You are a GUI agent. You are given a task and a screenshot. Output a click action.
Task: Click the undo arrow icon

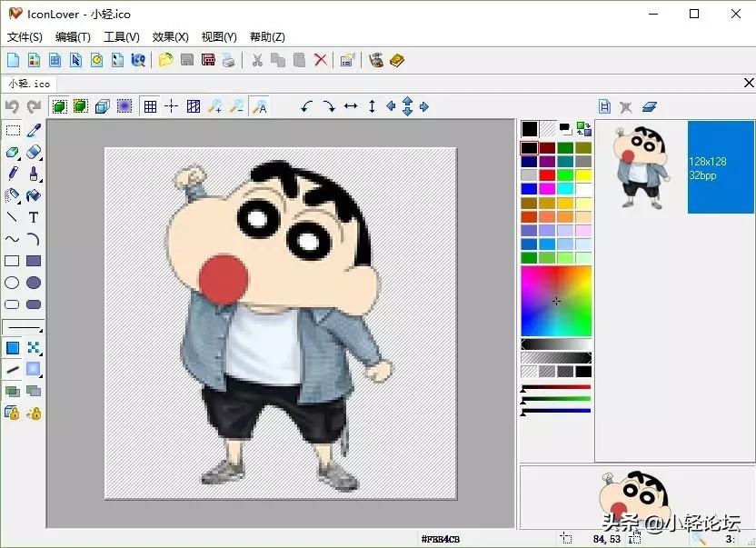click(13, 106)
